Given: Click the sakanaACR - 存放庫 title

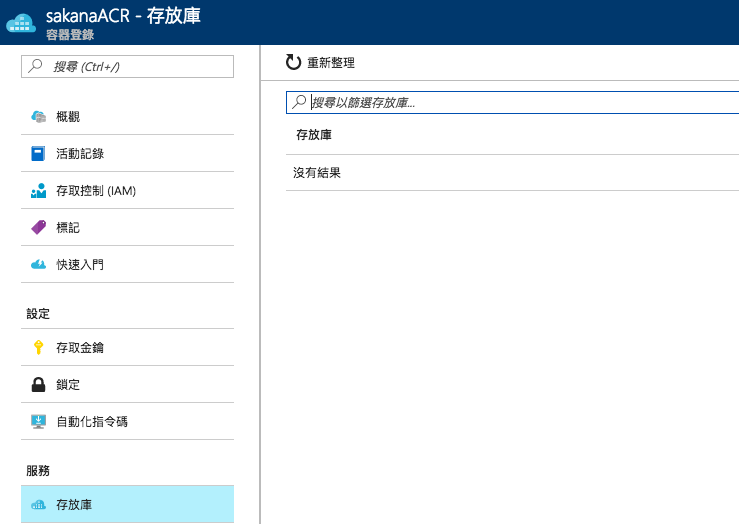Looking at the screenshot, I should (123, 16).
